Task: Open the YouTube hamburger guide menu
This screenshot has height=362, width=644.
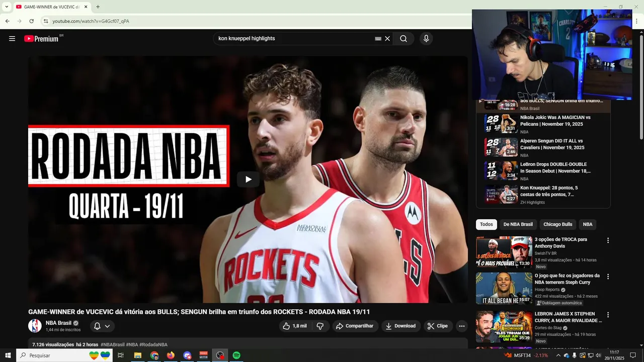Action: click(x=12, y=39)
